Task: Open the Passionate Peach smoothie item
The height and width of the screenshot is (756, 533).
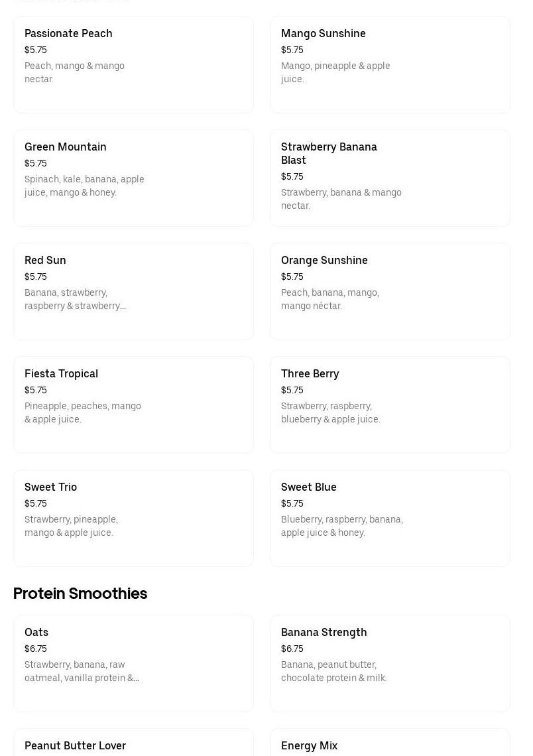Action: click(x=133, y=64)
